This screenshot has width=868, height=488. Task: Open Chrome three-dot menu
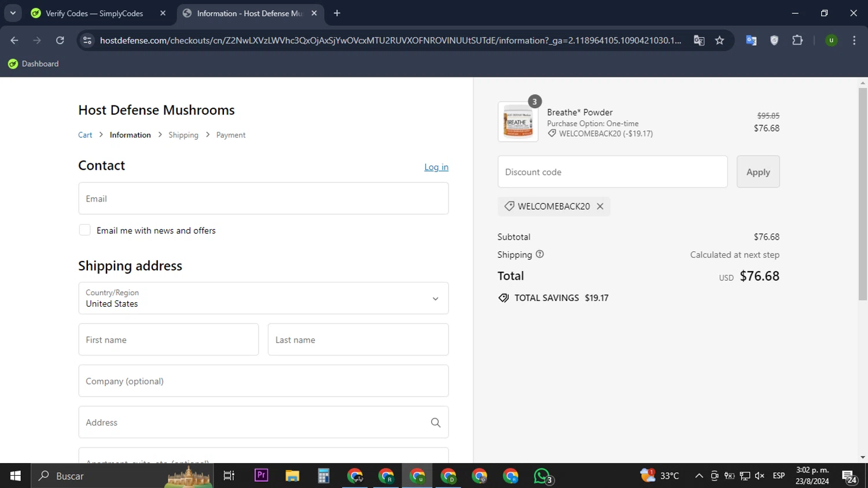854,41
